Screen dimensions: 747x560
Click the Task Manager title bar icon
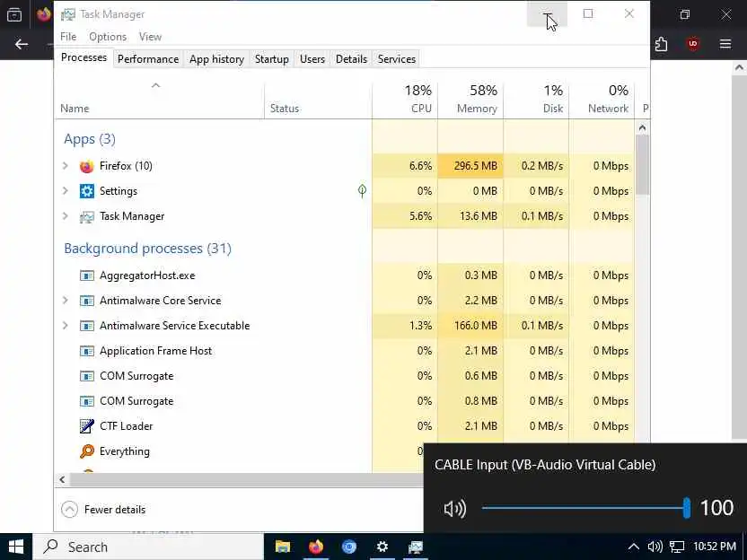click(68, 14)
